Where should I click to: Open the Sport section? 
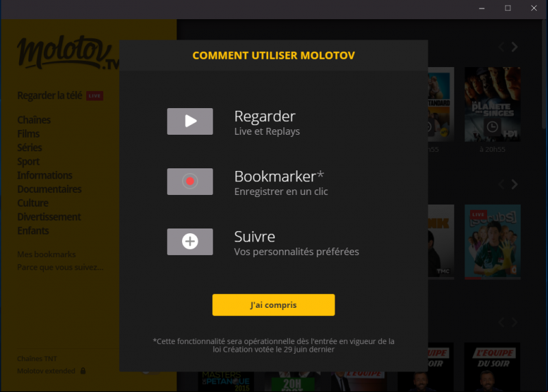point(28,161)
